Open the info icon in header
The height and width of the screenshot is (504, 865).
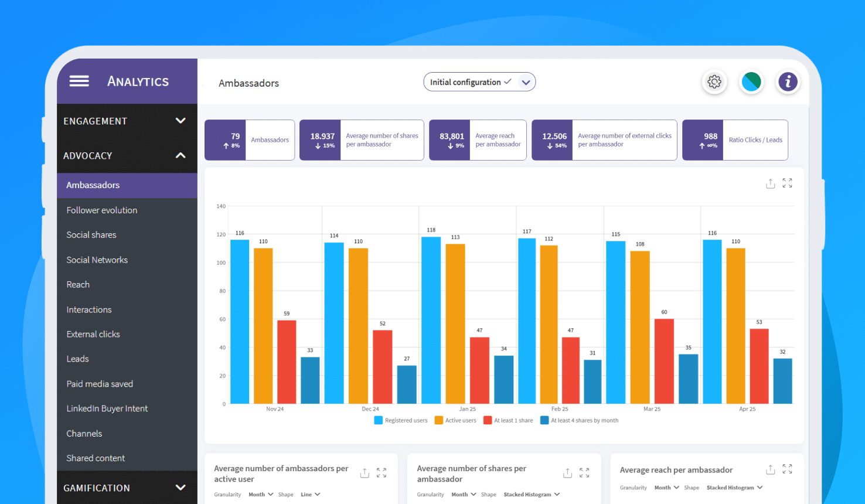point(788,82)
